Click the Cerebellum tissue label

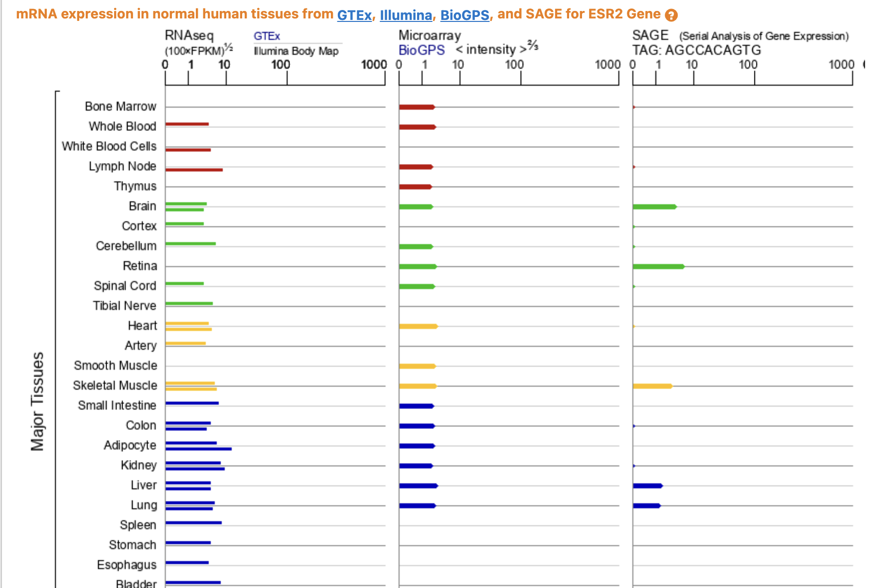(126, 246)
